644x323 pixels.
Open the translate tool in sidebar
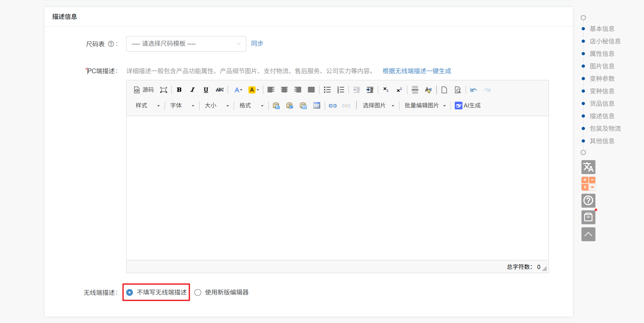click(x=588, y=167)
